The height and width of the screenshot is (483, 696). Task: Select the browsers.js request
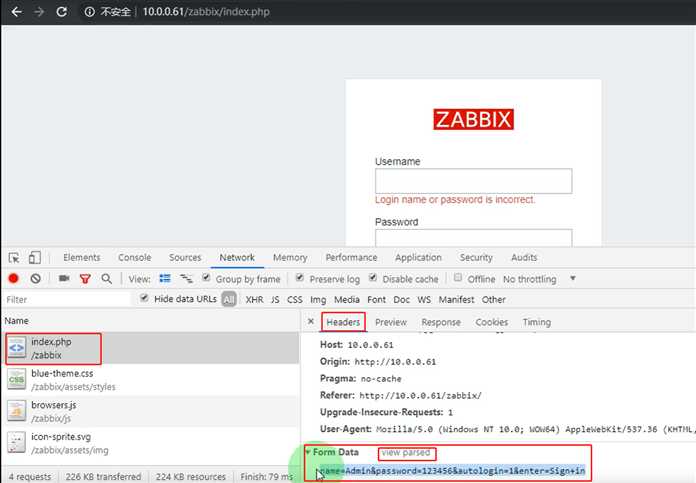pos(151,412)
